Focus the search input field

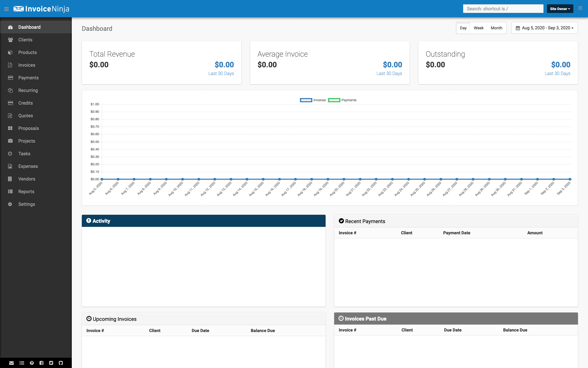[503, 9]
